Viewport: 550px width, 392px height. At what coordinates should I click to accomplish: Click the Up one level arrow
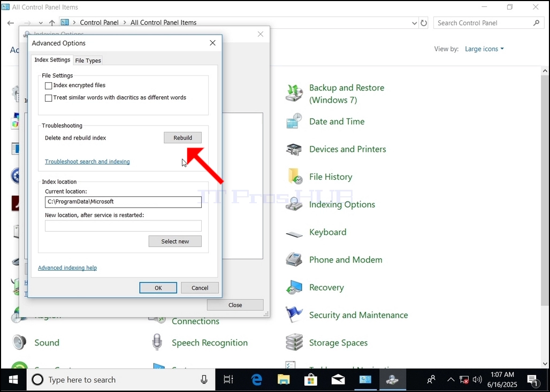coord(52,23)
